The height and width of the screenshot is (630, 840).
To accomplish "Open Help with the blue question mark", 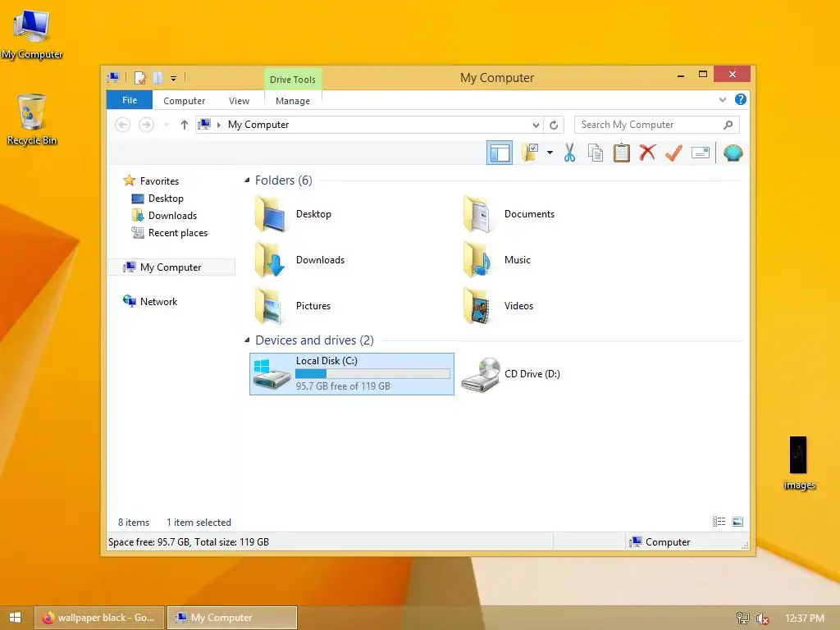I will [x=741, y=99].
